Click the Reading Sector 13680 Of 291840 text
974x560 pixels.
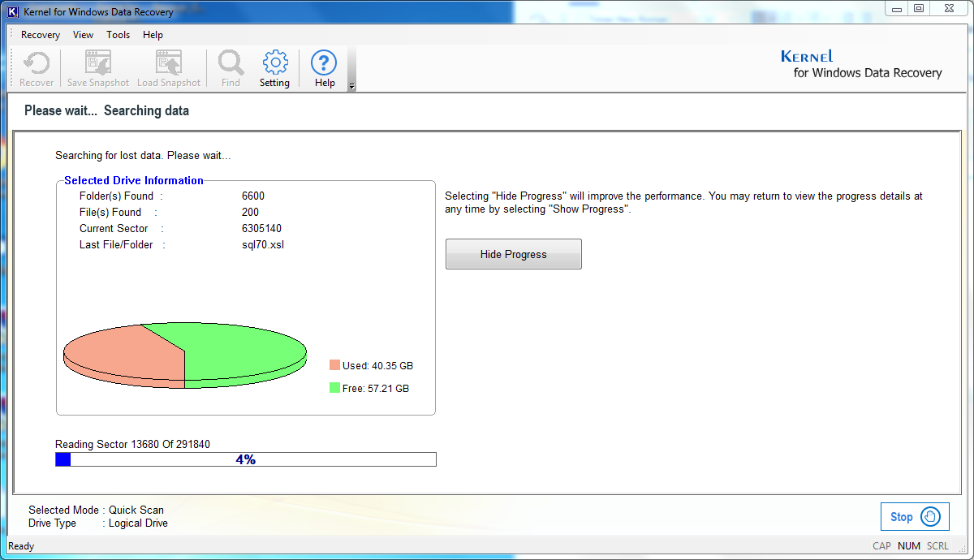click(133, 444)
